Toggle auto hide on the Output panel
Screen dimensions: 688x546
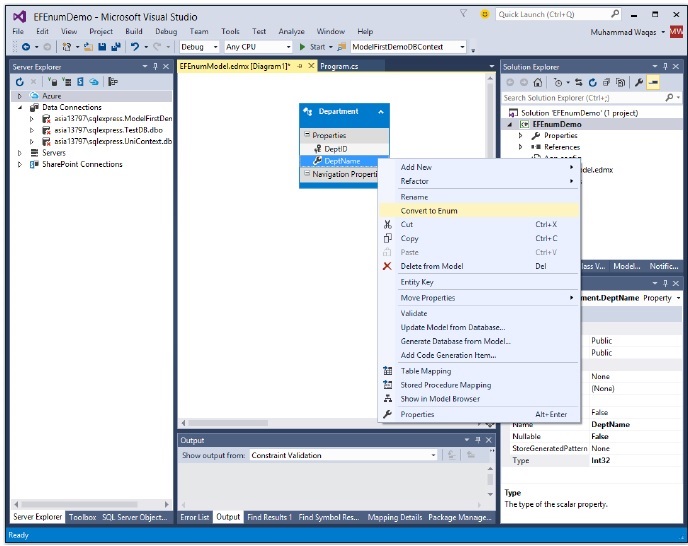tap(477, 440)
